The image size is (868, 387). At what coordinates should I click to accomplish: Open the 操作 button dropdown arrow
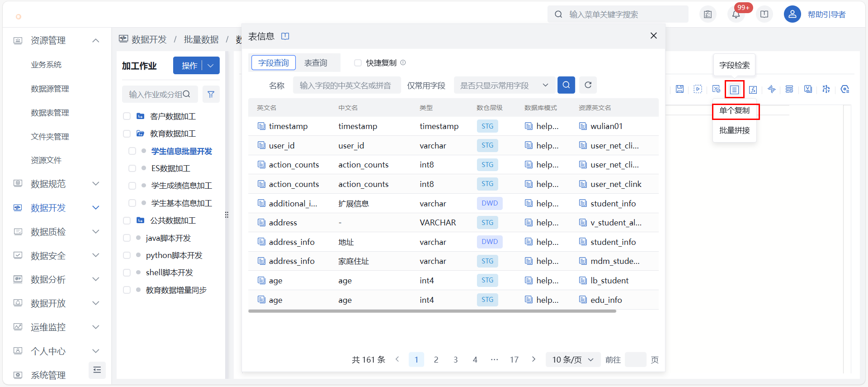tap(211, 66)
